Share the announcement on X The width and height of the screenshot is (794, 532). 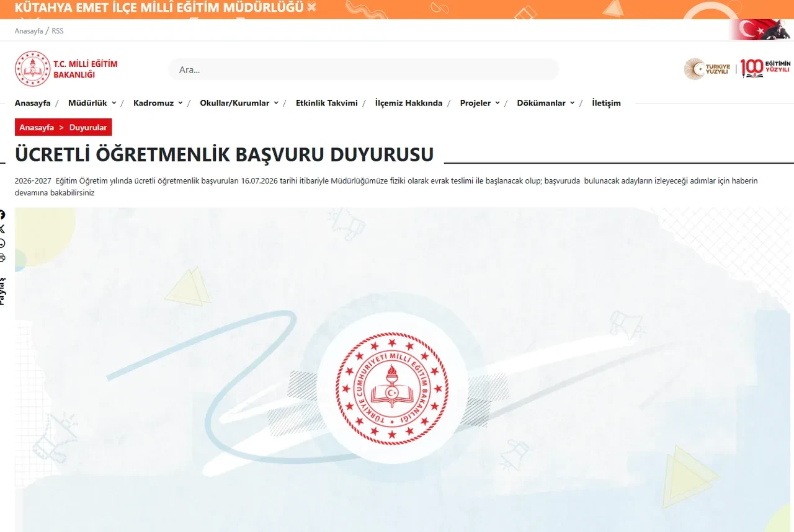(2, 229)
